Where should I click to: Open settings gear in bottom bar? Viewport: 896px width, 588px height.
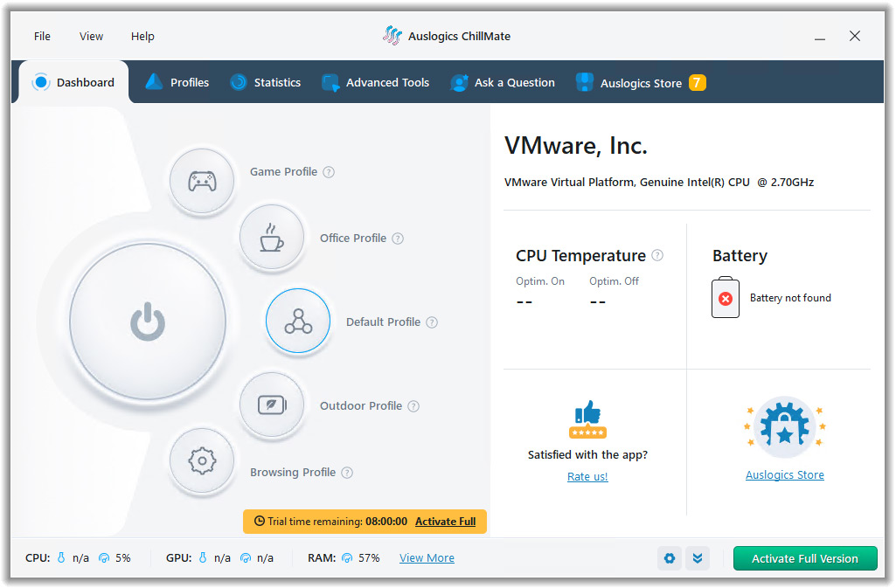point(669,557)
